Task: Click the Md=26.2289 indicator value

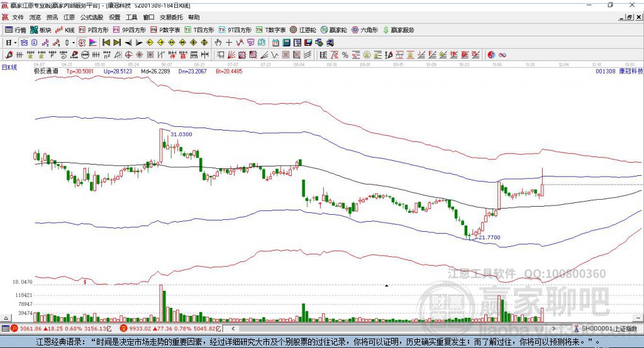Action: coord(156,71)
